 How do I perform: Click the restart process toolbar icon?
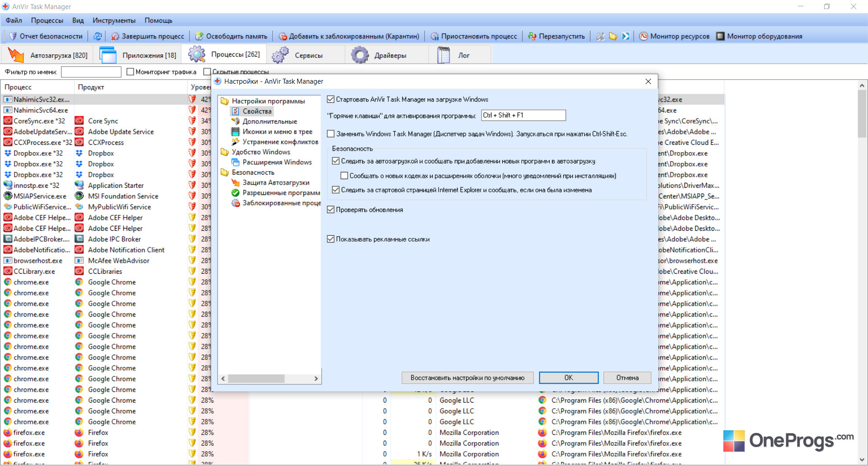pyautogui.click(x=533, y=36)
